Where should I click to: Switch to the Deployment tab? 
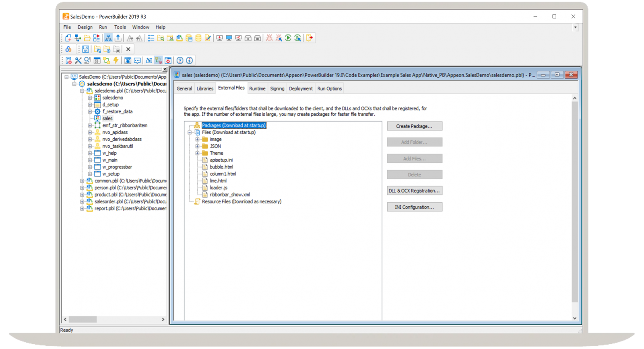pyautogui.click(x=300, y=89)
